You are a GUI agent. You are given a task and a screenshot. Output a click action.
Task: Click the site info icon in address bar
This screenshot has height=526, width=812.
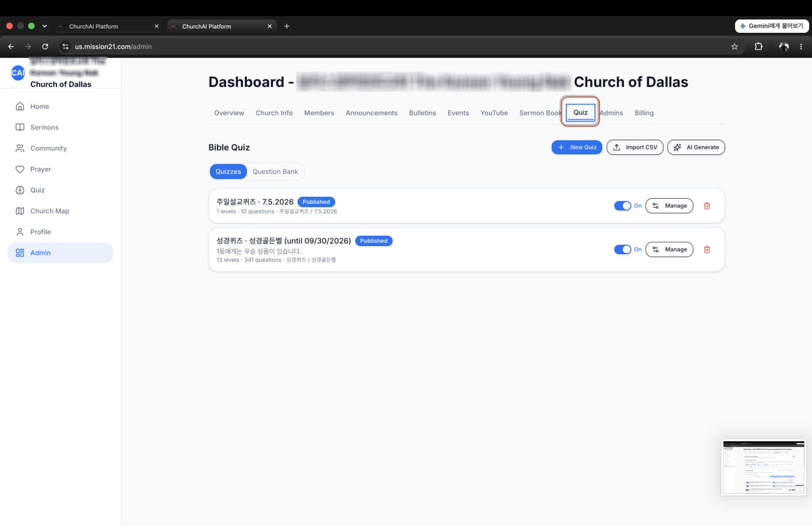pos(66,46)
